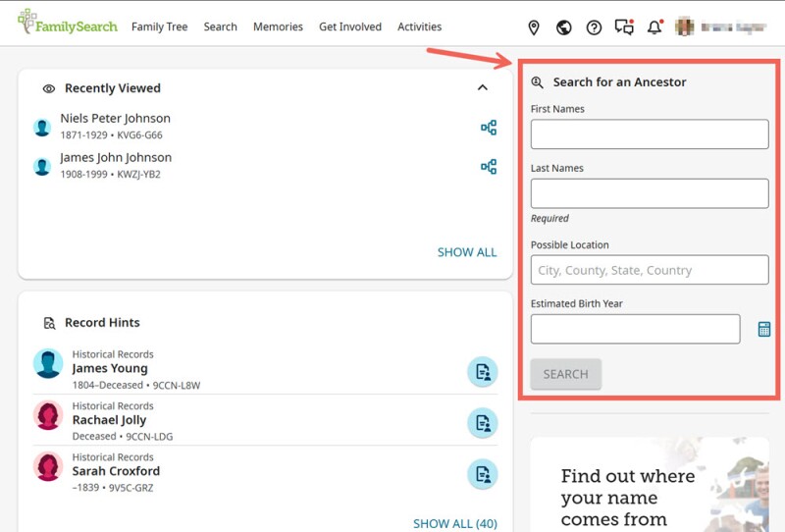This screenshot has width=785, height=532.
Task: Open the Search menu
Action: click(220, 27)
